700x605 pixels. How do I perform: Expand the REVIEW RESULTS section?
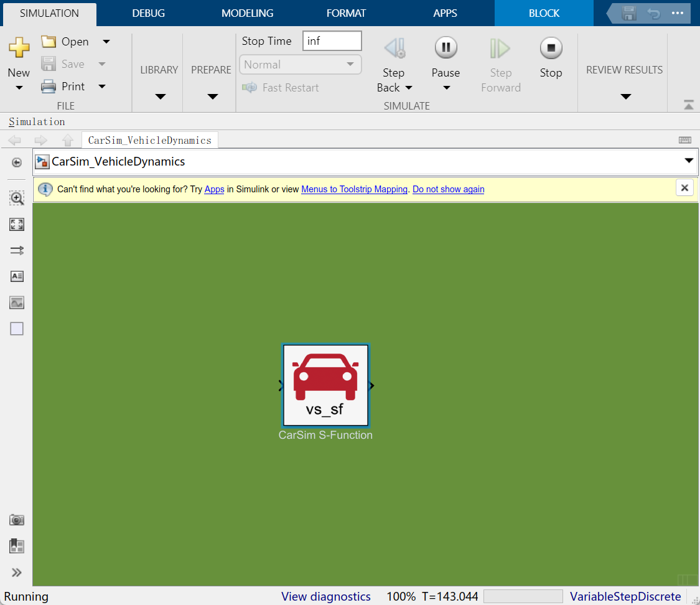click(626, 96)
